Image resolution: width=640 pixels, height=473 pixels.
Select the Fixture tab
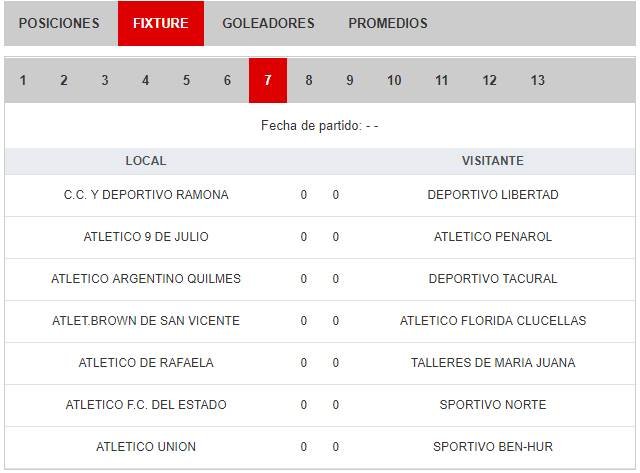tap(160, 23)
